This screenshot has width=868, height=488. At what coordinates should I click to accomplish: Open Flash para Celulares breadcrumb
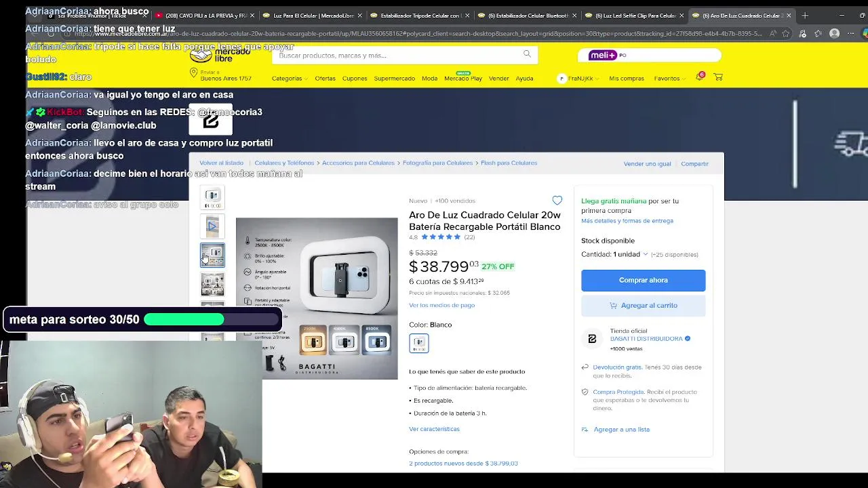pyautogui.click(x=509, y=163)
